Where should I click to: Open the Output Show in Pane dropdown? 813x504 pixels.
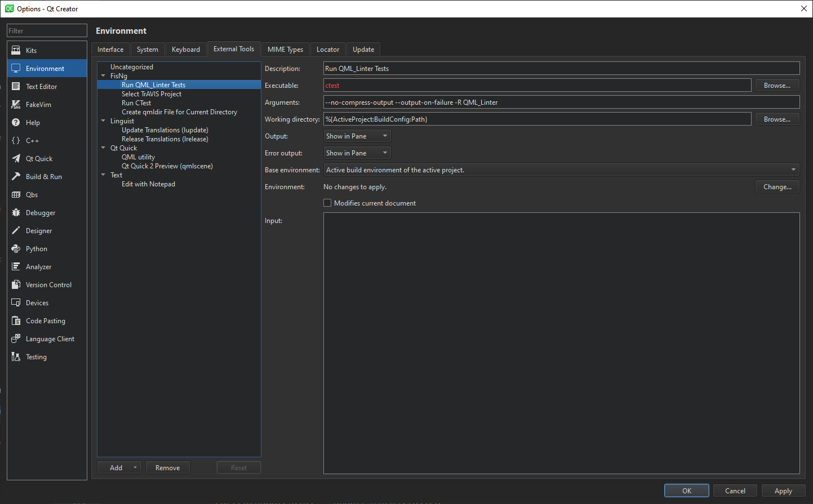point(357,136)
